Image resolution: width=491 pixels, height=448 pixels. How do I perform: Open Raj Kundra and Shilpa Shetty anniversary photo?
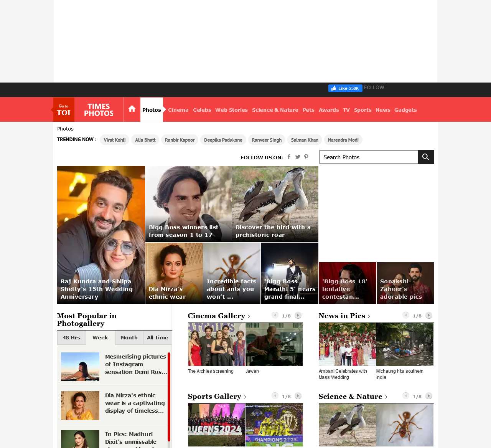click(x=101, y=235)
